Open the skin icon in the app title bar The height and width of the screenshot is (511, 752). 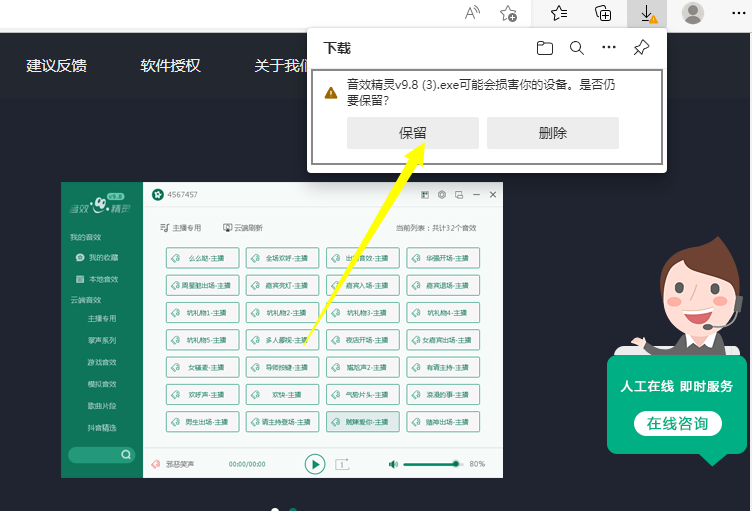point(424,195)
